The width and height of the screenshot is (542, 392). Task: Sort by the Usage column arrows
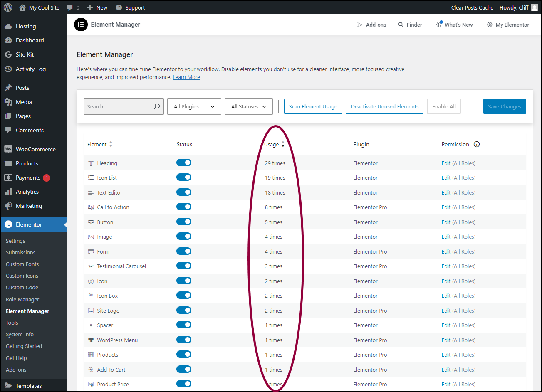(283, 144)
